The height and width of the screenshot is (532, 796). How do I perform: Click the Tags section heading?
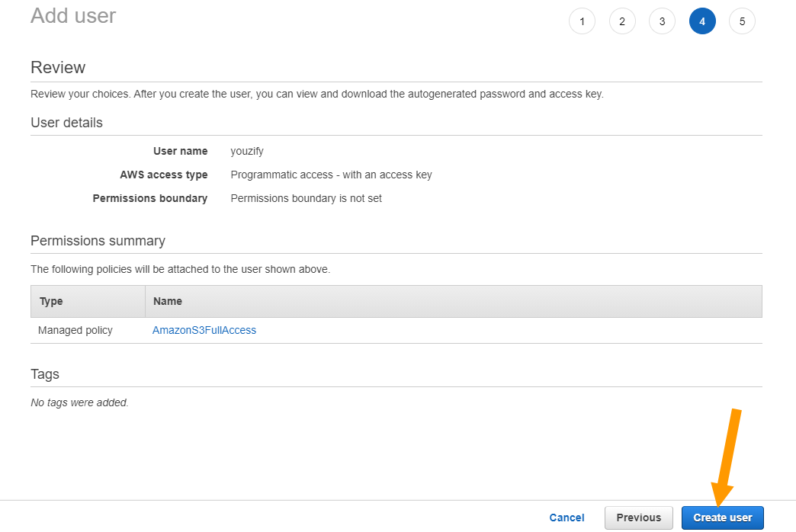[45, 374]
